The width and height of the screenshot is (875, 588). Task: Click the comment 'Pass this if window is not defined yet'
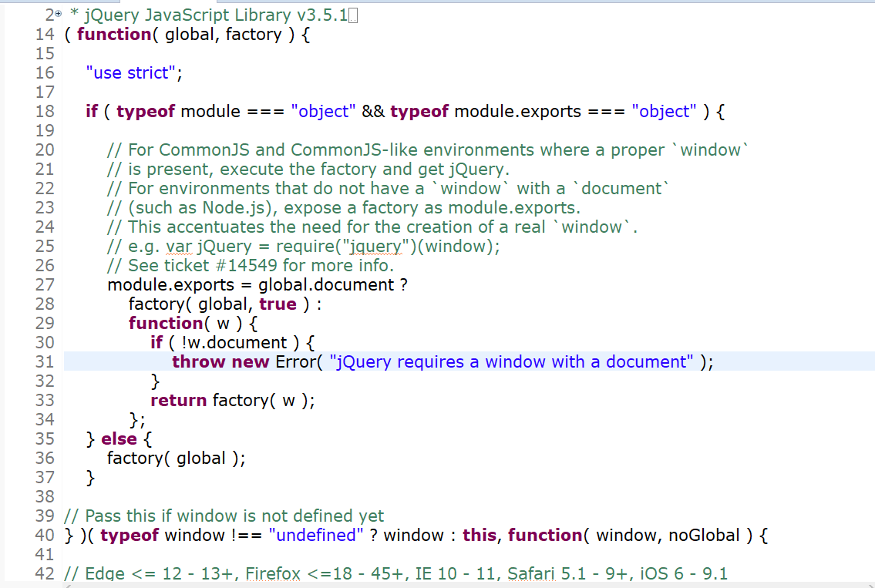click(224, 516)
